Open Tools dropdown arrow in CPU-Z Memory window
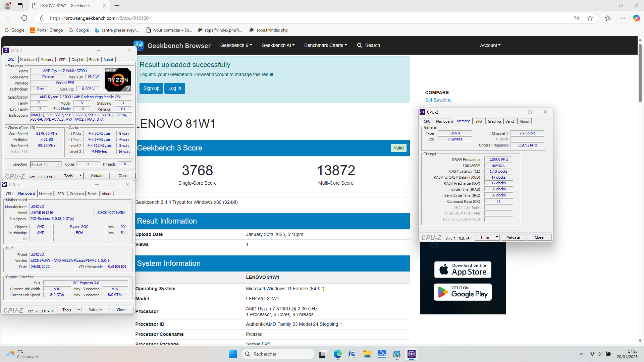The image size is (644, 362). [x=497, y=237]
